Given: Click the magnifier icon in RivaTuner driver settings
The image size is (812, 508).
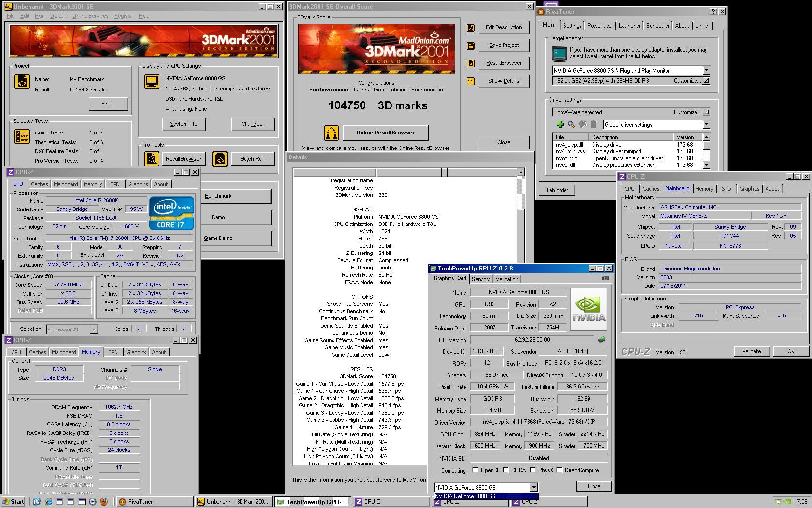Looking at the screenshot, I should (x=571, y=125).
